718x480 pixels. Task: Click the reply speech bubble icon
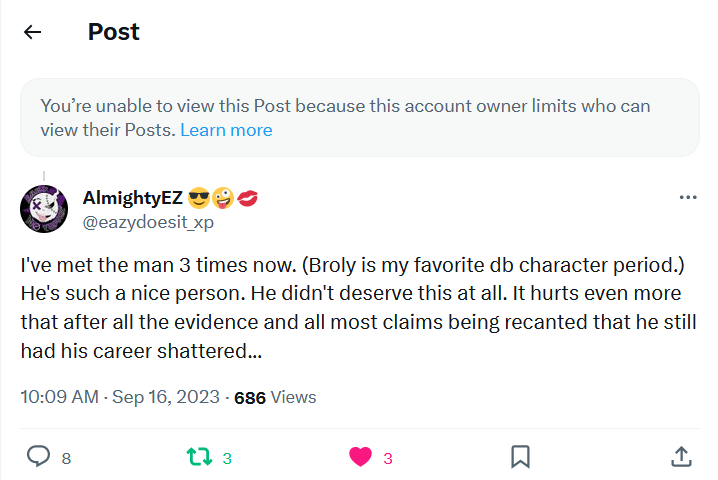click(38, 457)
